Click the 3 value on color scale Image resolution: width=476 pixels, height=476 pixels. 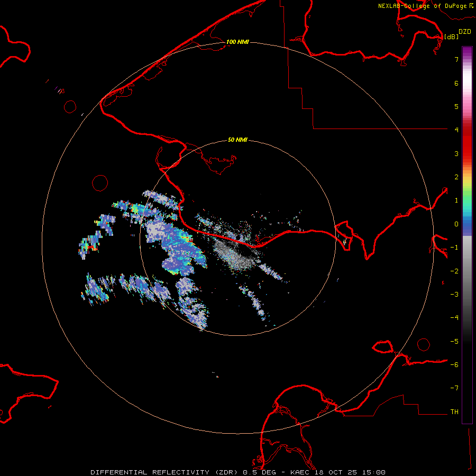click(x=456, y=153)
